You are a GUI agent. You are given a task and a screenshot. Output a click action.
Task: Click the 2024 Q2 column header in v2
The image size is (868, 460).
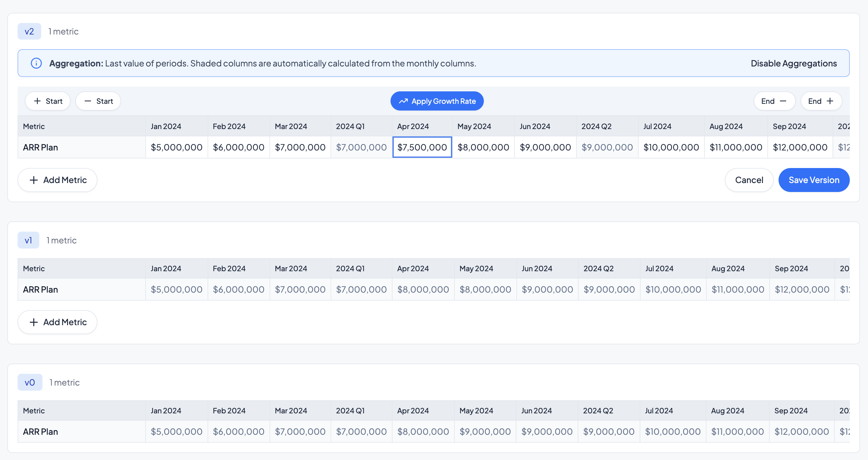click(x=597, y=126)
